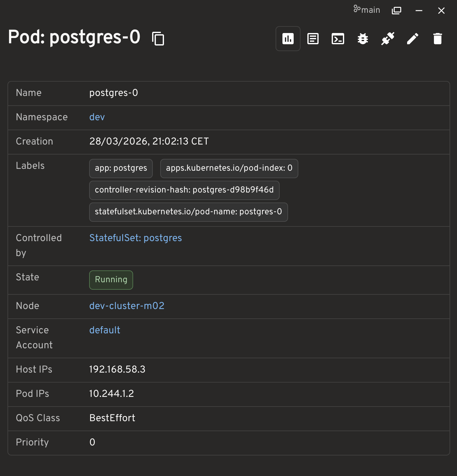Edit the postgres-0 pod manifest
The height and width of the screenshot is (476, 457).
click(x=412, y=38)
